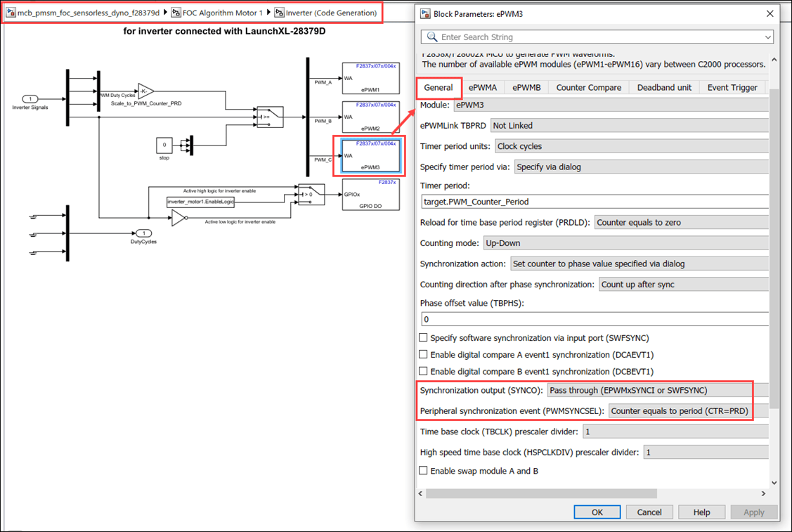This screenshot has height=532, width=792.
Task: Select the highlighted ePWM3 block
Action: (x=371, y=155)
